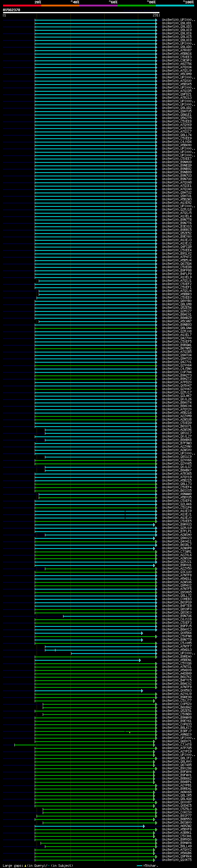The height and width of the screenshot is (868, 197).
Task: Click the white query sequence ruler bar
Action: point(81,13)
